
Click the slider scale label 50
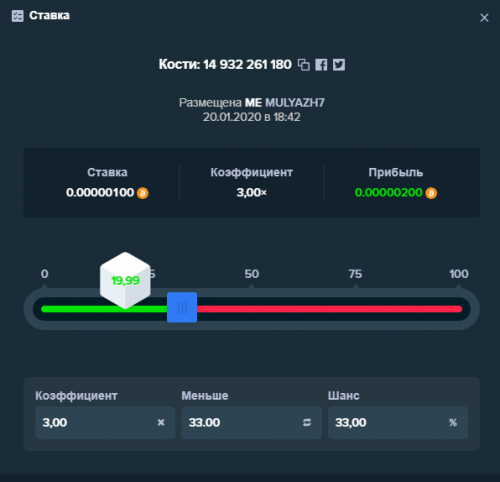(x=252, y=274)
